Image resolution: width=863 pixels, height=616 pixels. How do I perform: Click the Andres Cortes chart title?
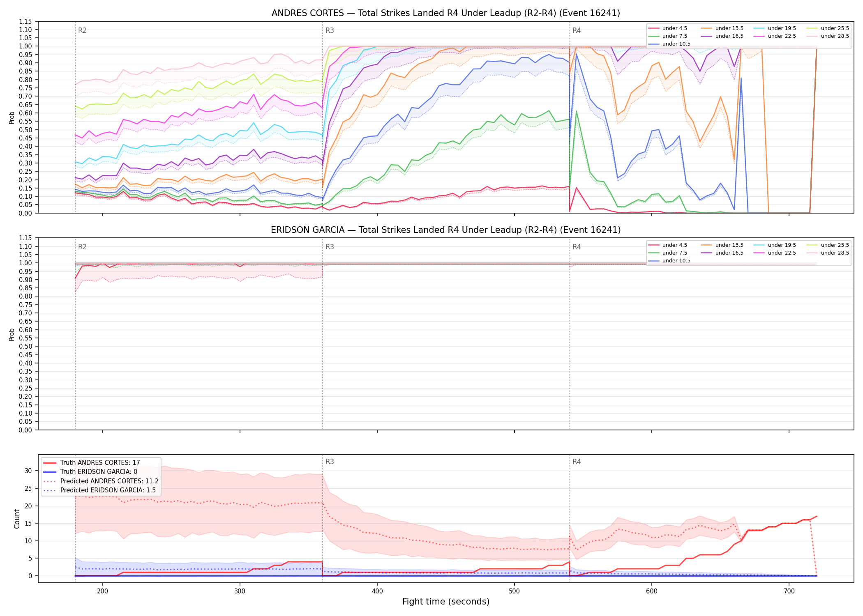(x=446, y=13)
